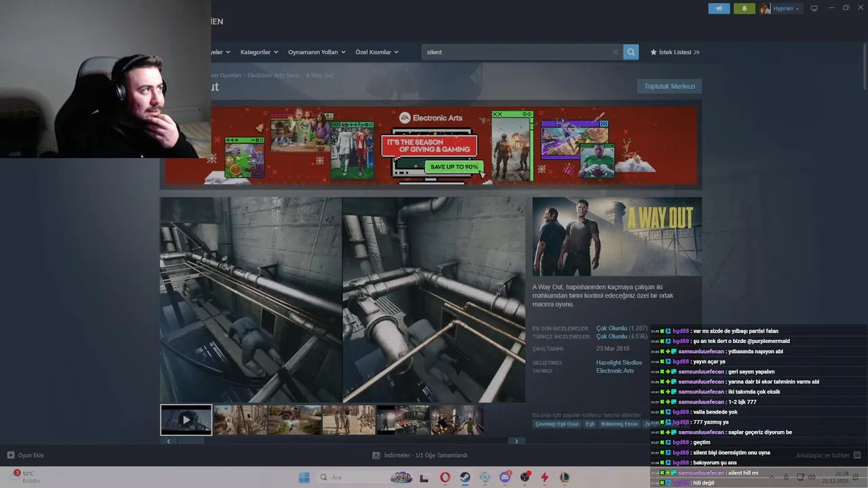This screenshot has height=488, width=868.
Task: Click the left gameplay video panel
Action: point(251,300)
